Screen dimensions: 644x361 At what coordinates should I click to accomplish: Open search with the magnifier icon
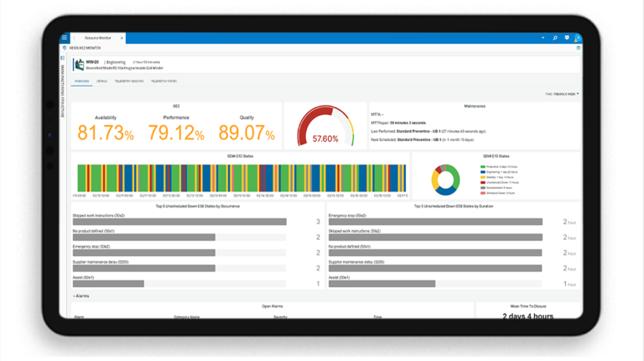[555, 38]
